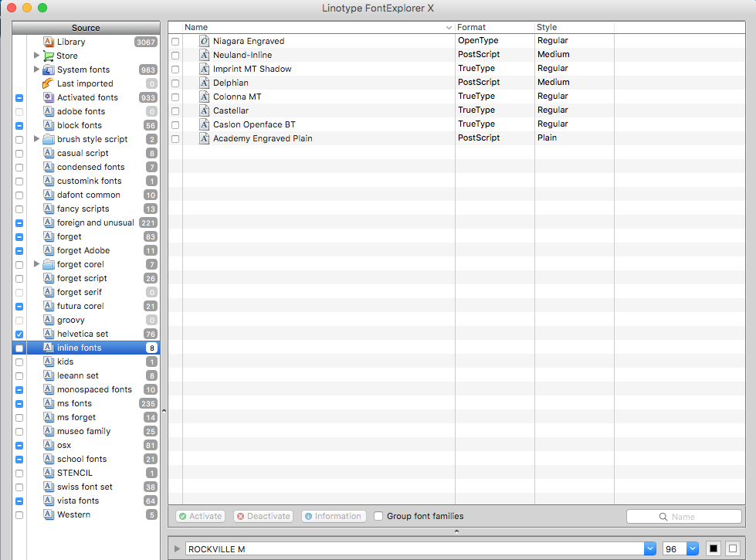Expand the Store tree item

pyautogui.click(x=36, y=56)
